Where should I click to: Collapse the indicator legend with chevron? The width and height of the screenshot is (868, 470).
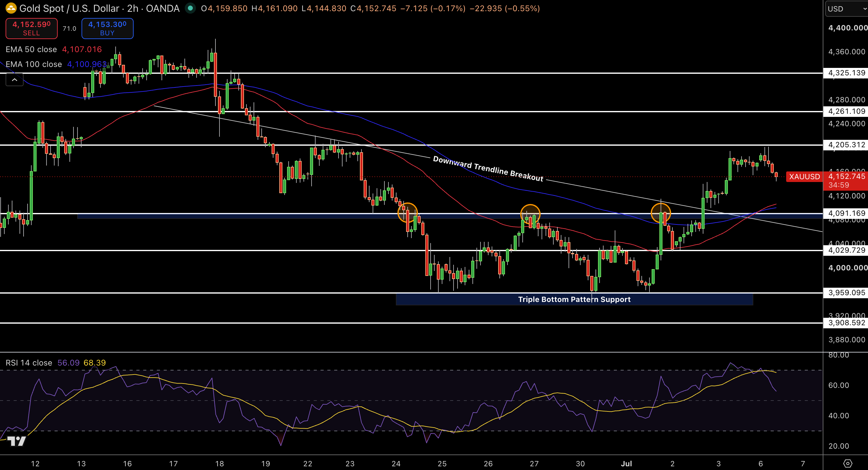pyautogui.click(x=15, y=80)
